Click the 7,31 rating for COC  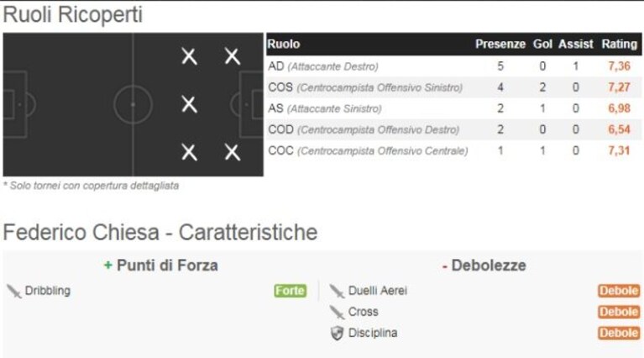click(619, 150)
